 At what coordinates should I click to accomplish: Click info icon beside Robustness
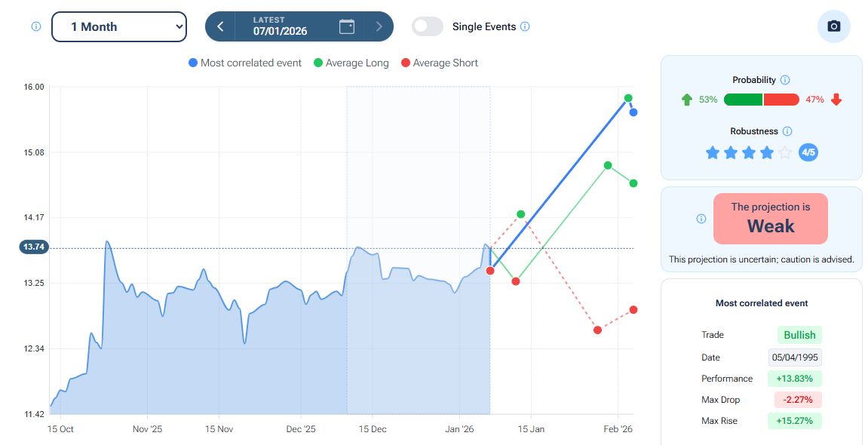tap(788, 131)
